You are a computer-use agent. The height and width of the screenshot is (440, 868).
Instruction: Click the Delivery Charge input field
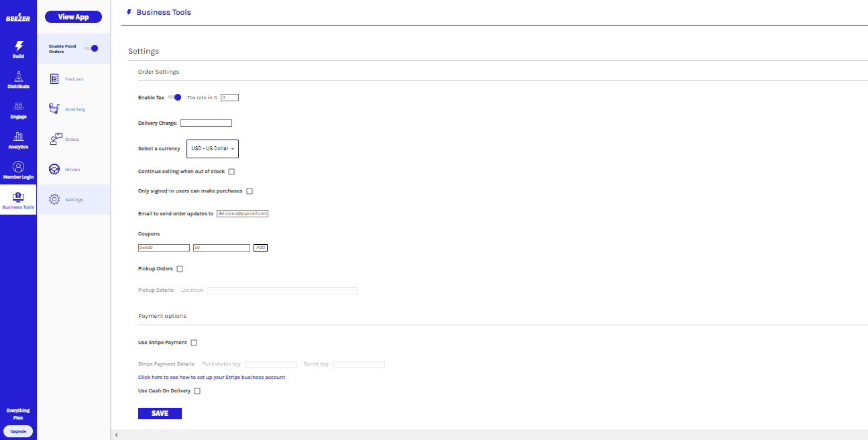point(206,123)
